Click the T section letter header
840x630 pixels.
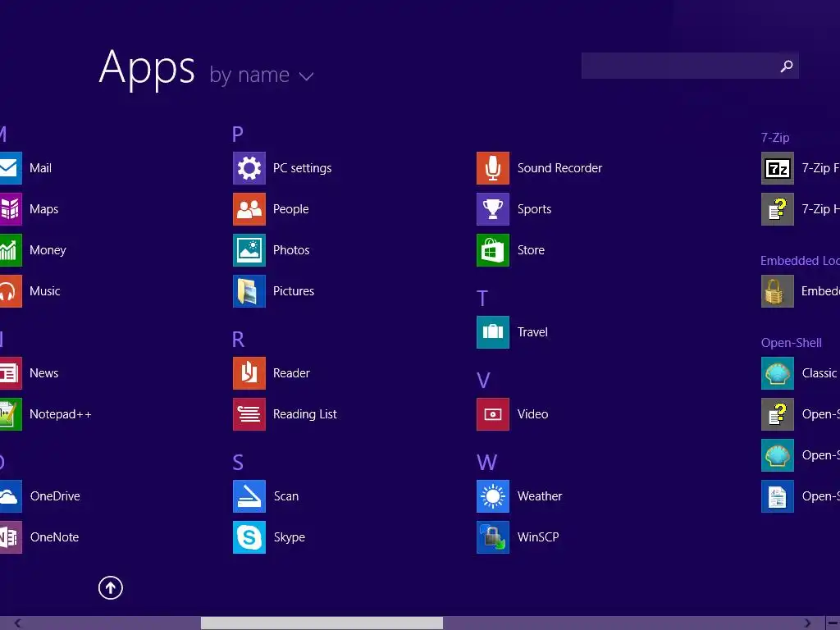(x=482, y=299)
